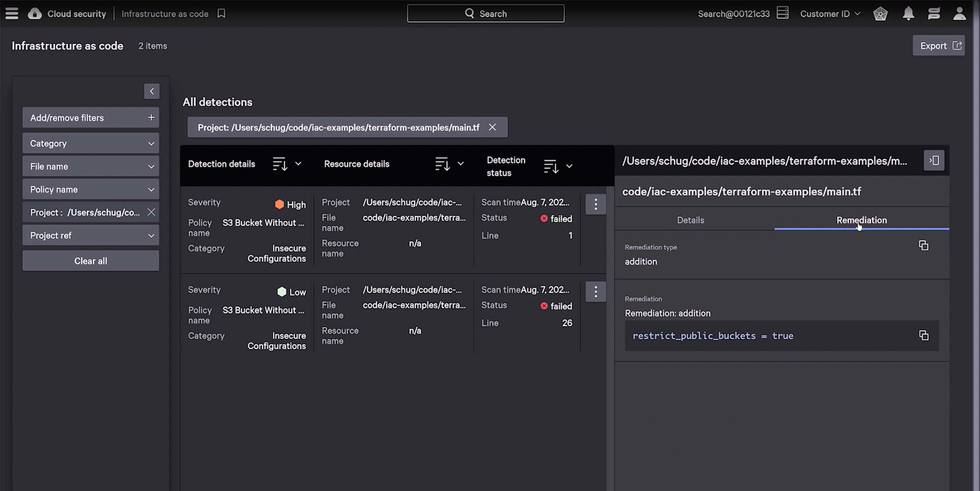Open the user profile icon
980x491 pixels.
(960, 13)
